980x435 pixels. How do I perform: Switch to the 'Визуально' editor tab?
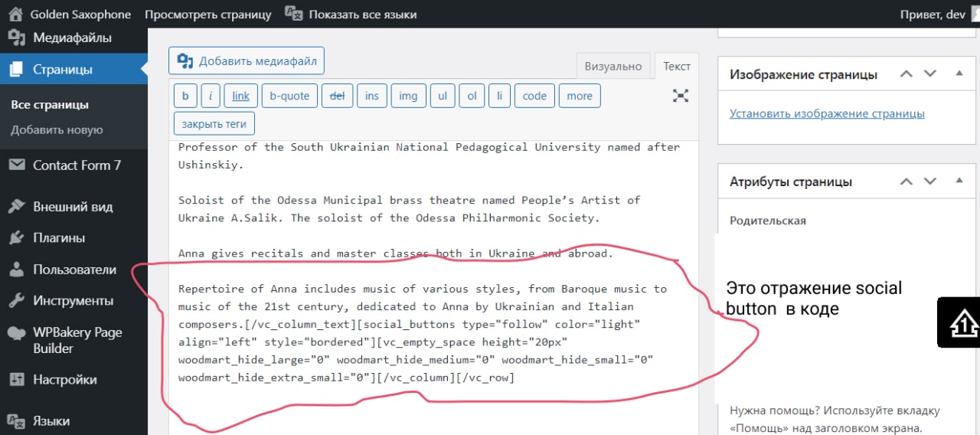(613, 66)
